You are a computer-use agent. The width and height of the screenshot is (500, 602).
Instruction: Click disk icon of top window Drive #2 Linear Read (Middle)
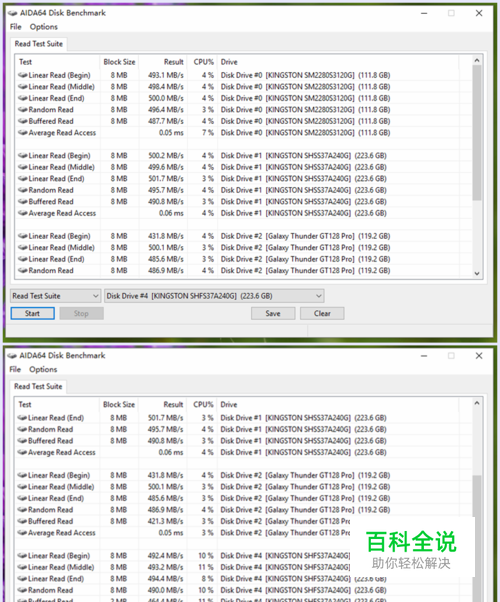[23, 247]
